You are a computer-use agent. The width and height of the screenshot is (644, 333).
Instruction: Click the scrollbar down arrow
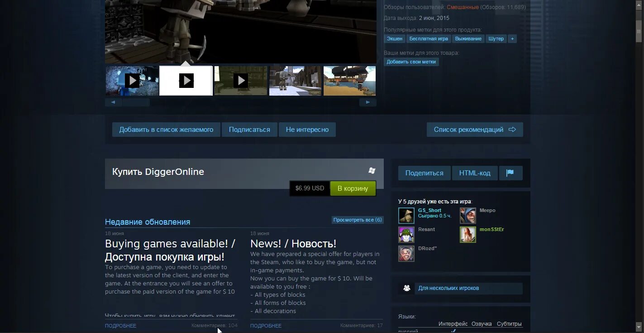pos(639,327)
